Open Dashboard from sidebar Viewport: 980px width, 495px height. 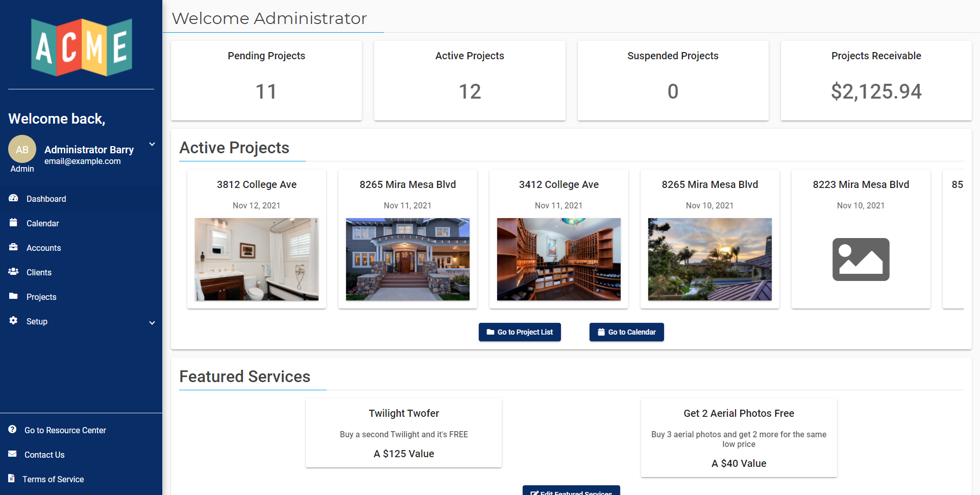(81, 199)
